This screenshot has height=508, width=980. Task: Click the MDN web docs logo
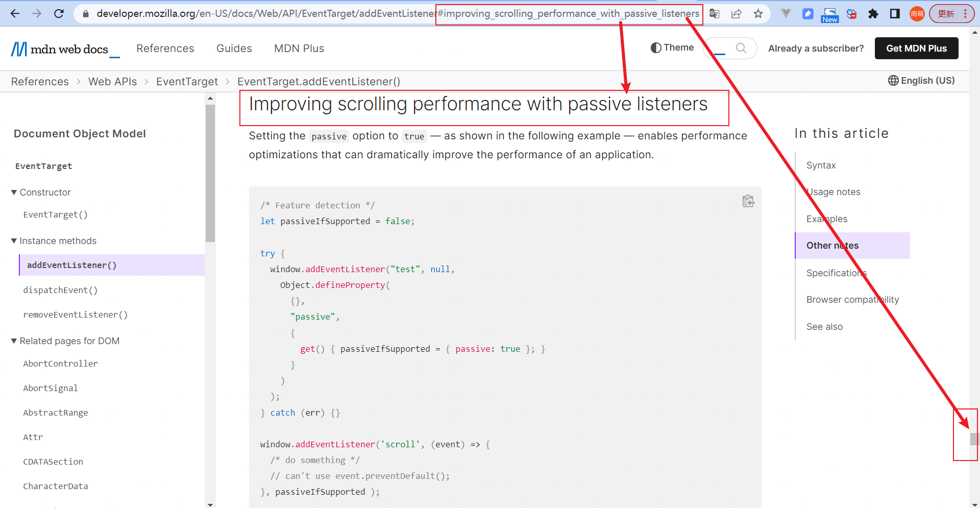point(65,49)
